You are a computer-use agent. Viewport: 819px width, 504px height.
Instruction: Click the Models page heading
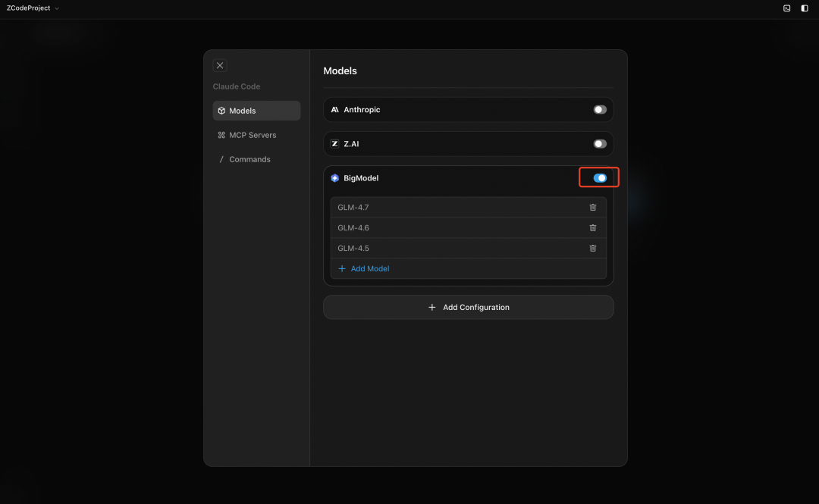tap(340, 70)
